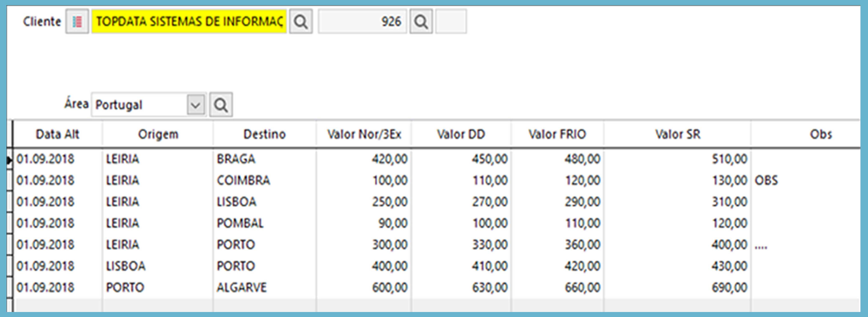The width and height of the screenshot is (868, 317).
Task: Click the 400,00 Valor SR cell
Action: click(x=678, y=245)
